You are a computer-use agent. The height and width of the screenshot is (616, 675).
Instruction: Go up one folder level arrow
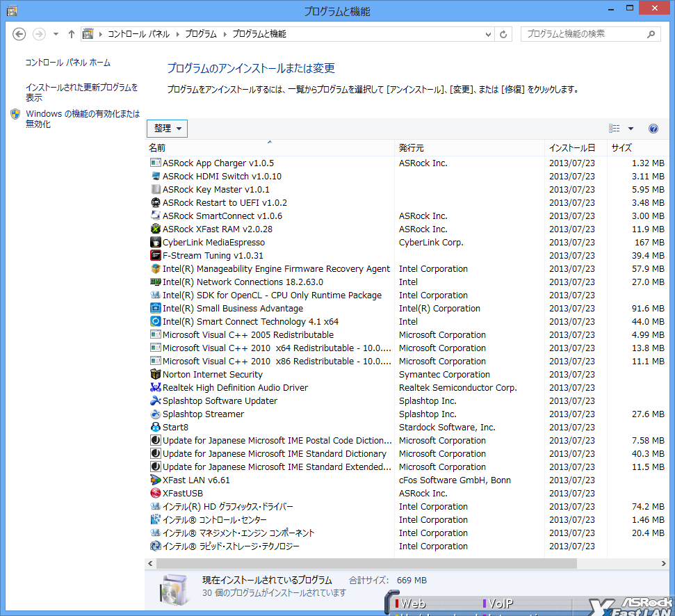pos(72,34)
